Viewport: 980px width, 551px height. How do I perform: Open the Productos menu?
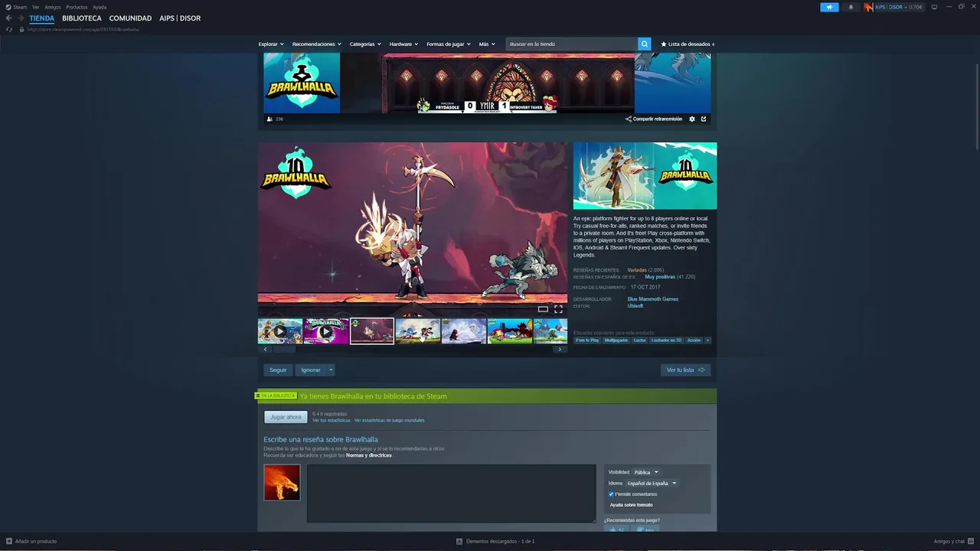[77, 7]
